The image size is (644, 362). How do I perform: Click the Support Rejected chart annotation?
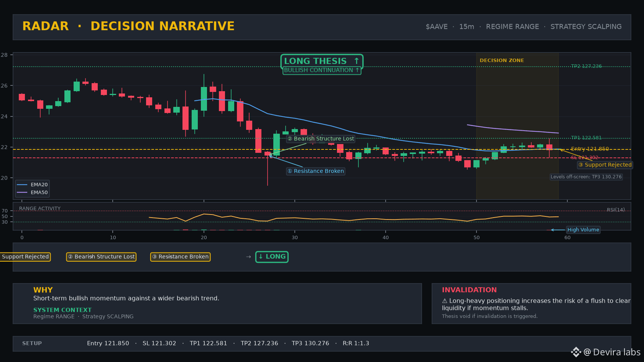605,165
